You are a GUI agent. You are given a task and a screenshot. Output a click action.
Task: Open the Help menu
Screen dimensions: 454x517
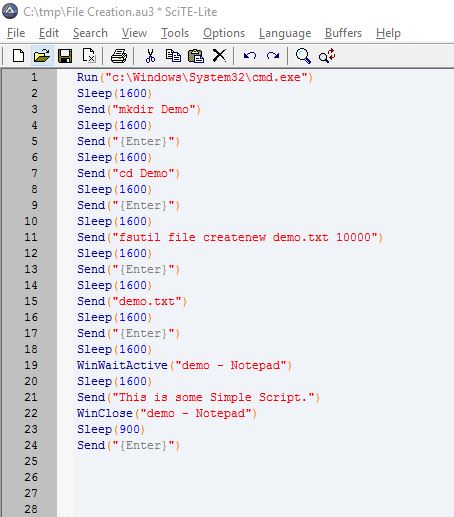(x=388, y=33)
